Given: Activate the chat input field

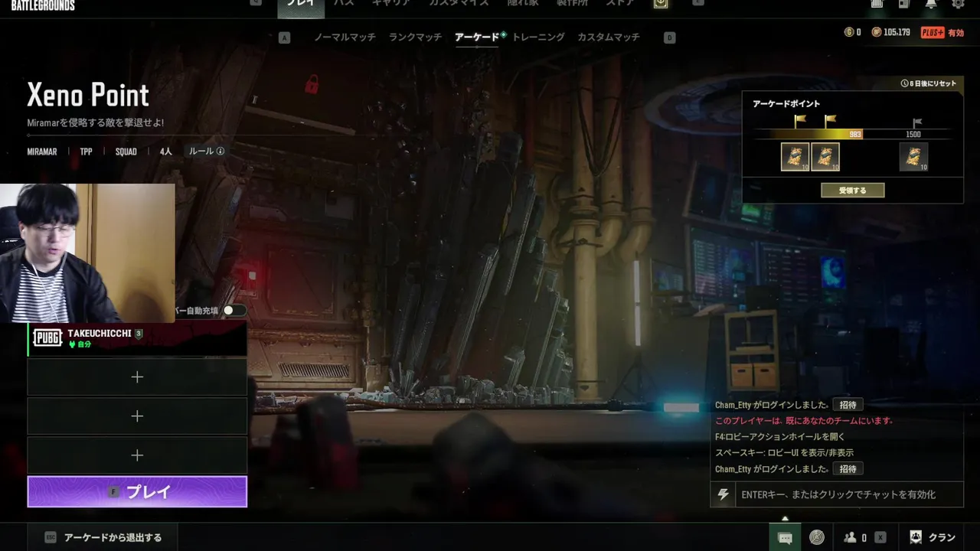Looking at the screenshot, I should click(x=848, y=494).
